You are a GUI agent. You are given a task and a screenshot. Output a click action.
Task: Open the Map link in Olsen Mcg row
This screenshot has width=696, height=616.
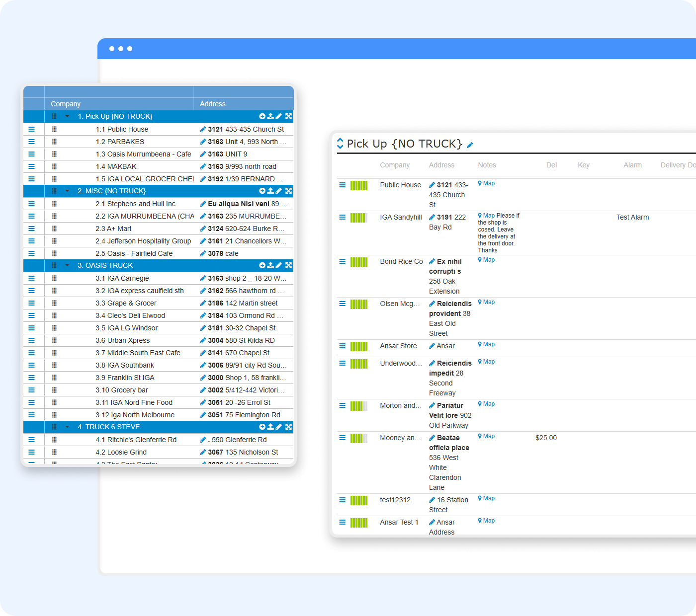(487, 302)
